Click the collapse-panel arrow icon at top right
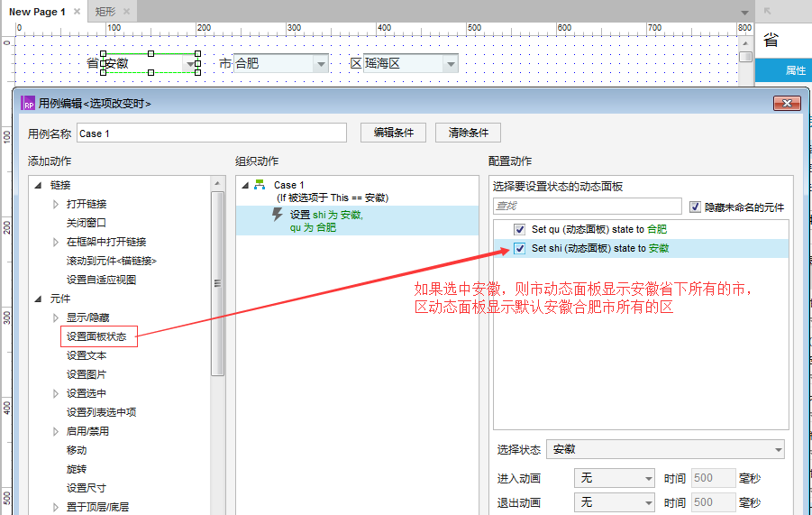The height and width of the screenshot is (515, 812). pyautogui.click(x=768, y=11)
